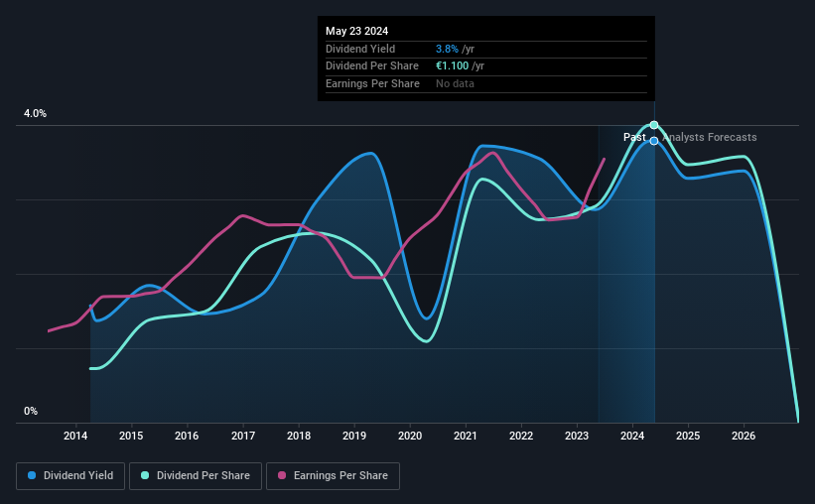Click the 2023 x-axis label
Screen dimensions: 815x504
click(x=577, y=436)
